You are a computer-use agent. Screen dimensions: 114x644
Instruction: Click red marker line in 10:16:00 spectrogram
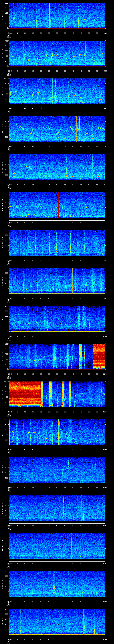(69, 584)
